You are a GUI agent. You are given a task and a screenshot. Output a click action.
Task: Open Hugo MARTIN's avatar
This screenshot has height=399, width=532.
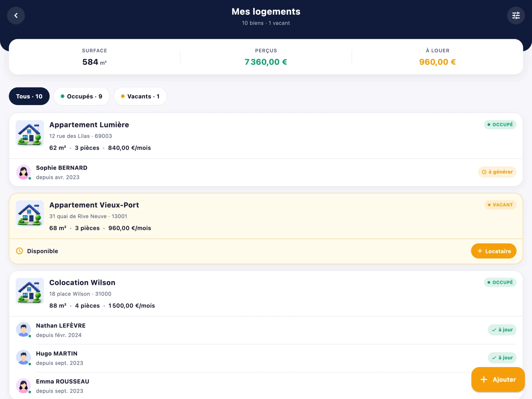(24, 358)
